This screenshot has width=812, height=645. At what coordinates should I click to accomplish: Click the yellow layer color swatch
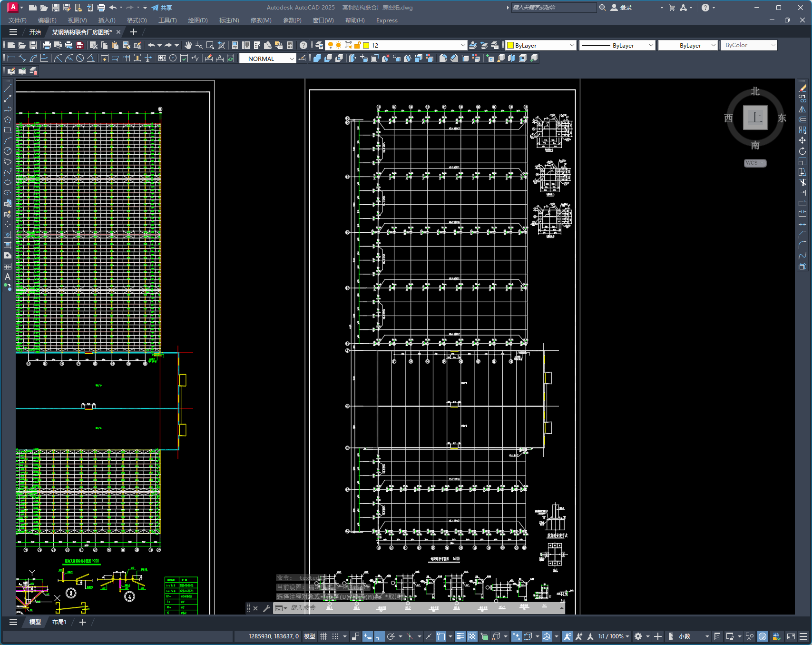tap(366, 45)
